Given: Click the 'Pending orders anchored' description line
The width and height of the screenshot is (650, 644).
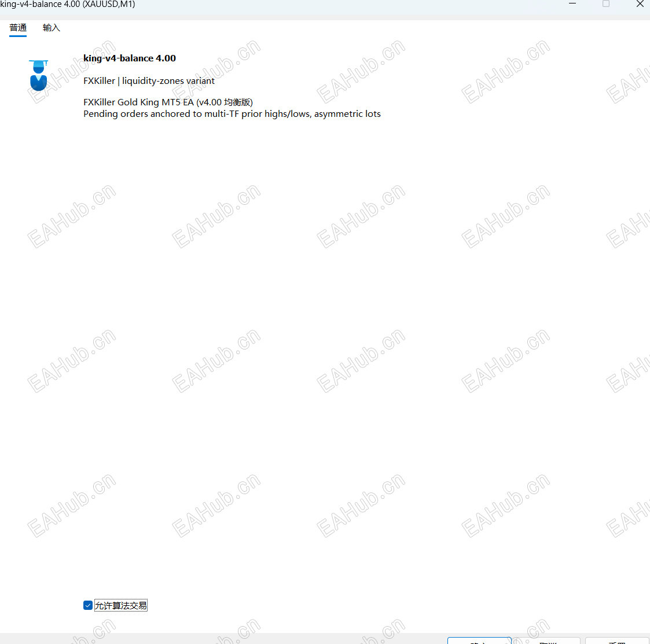Looking at the screenshot, I should pos(232,113).
